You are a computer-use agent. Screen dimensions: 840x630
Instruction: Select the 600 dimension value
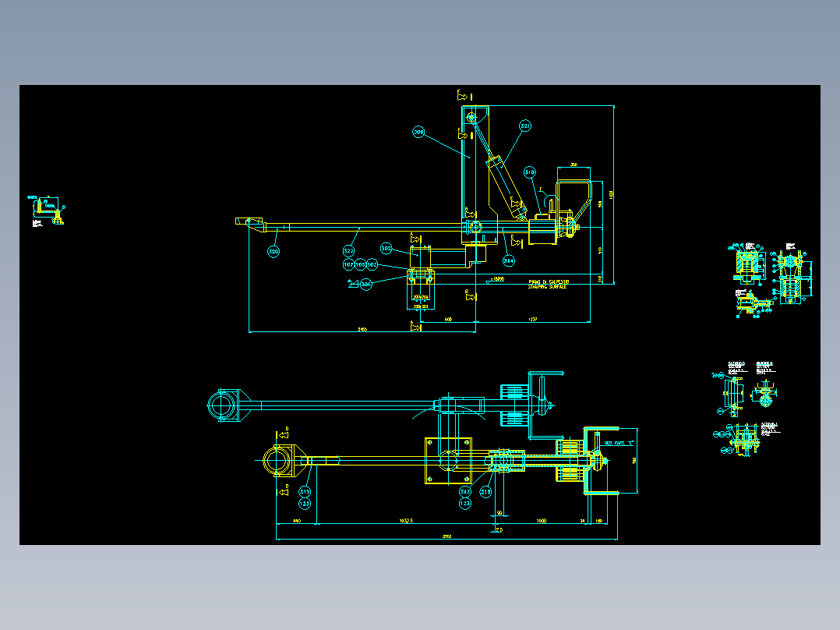[x=448, y=319]
